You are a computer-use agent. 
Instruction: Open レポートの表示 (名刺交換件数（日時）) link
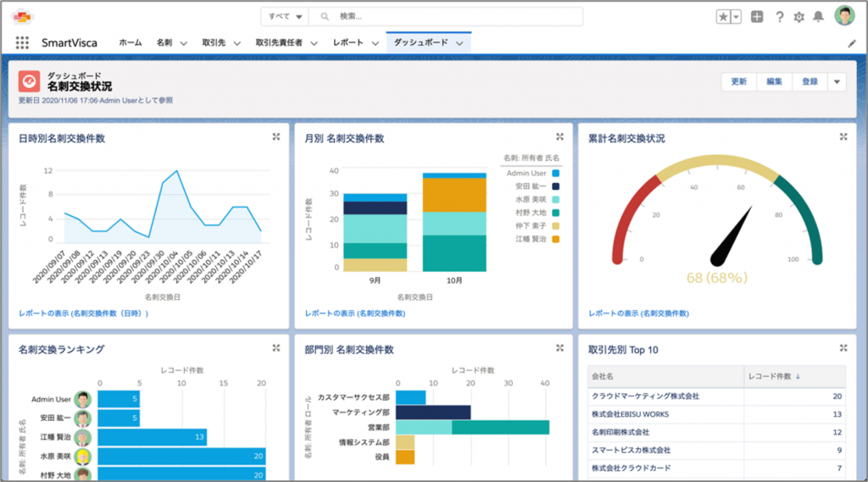[x=83, y=313]
